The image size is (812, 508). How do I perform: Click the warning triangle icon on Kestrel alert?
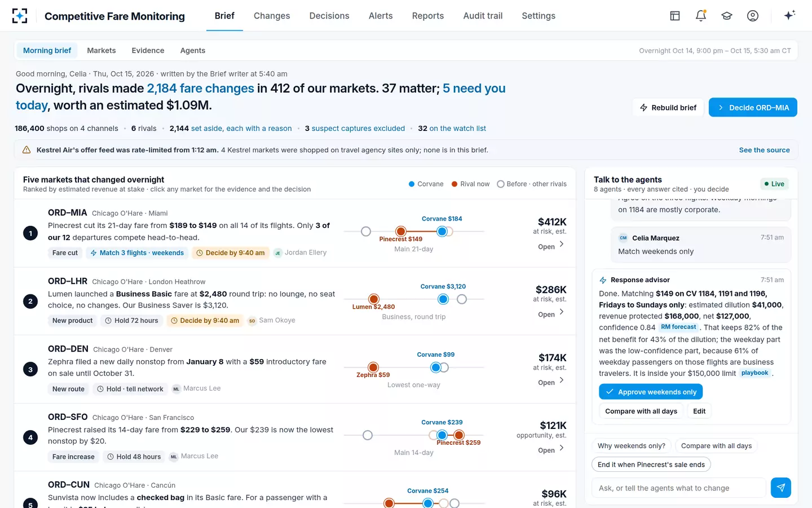coord(27,150)
